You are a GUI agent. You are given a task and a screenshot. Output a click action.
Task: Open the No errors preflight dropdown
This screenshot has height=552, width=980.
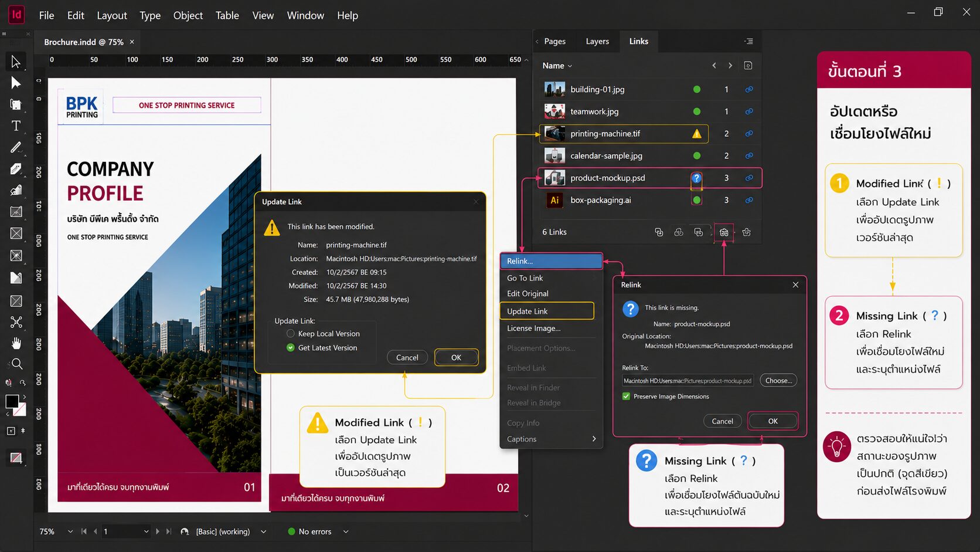(346, 531)
